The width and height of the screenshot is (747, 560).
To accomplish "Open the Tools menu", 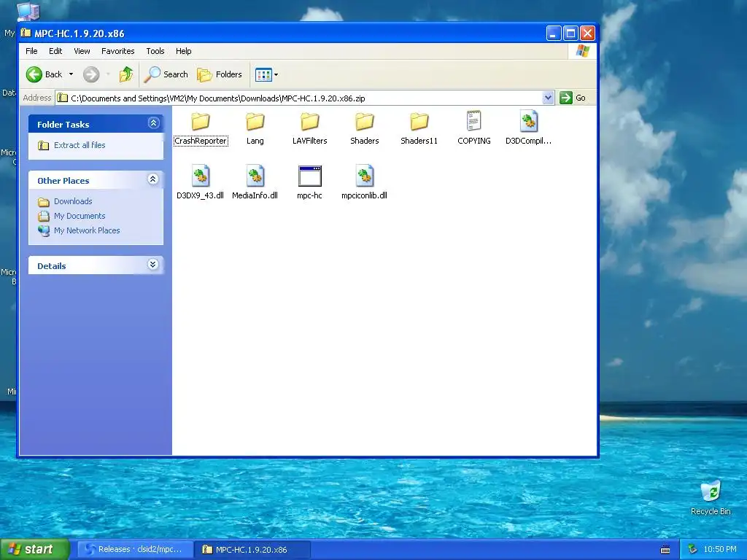I will (x=155, y=51).
